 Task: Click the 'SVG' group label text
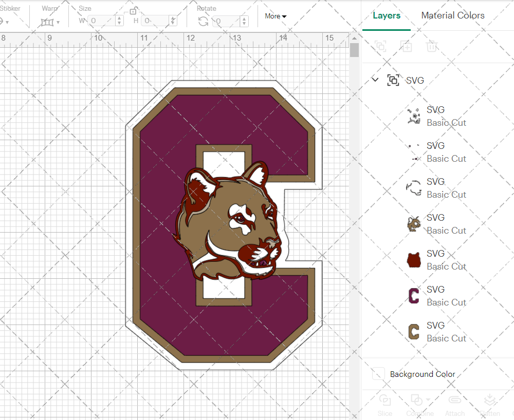click(415, 80)
